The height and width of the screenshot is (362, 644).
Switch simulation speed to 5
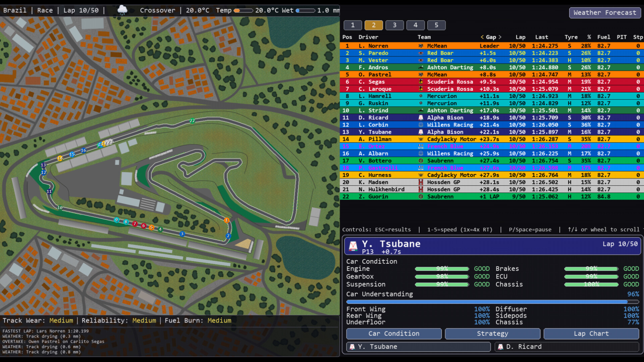pyautogui.click(x=436, y=25)
